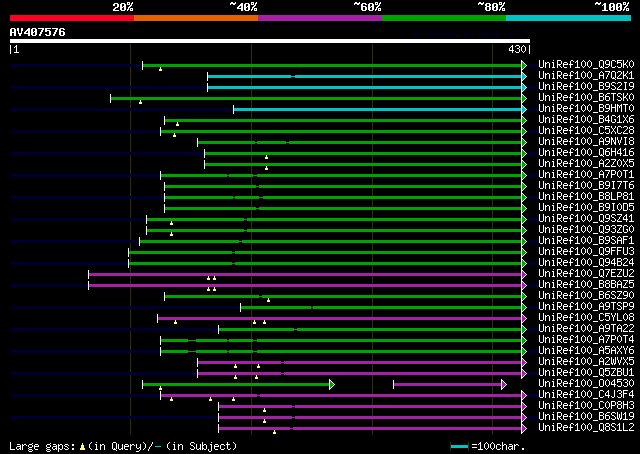Select the UniRef100_Q9C5K0 hit label
Screen dimensions: 640x454
(586, 65)
